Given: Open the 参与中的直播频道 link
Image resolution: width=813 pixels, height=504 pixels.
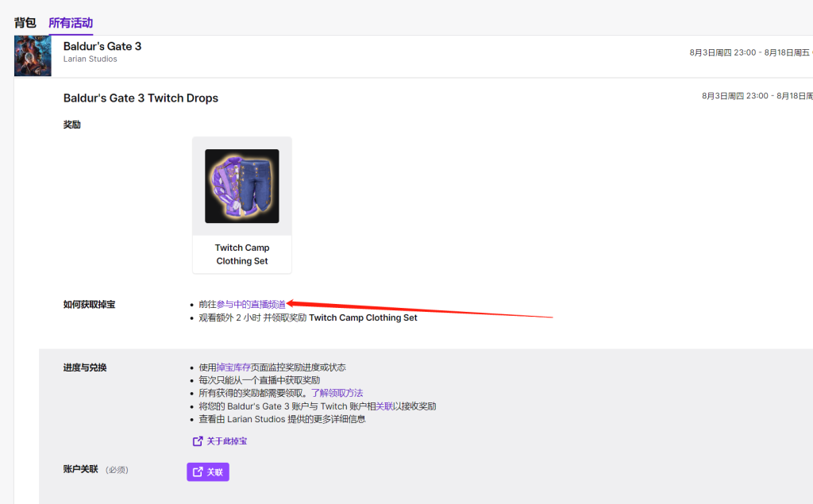Looking at the screenshot, I should tap(251, 304).
